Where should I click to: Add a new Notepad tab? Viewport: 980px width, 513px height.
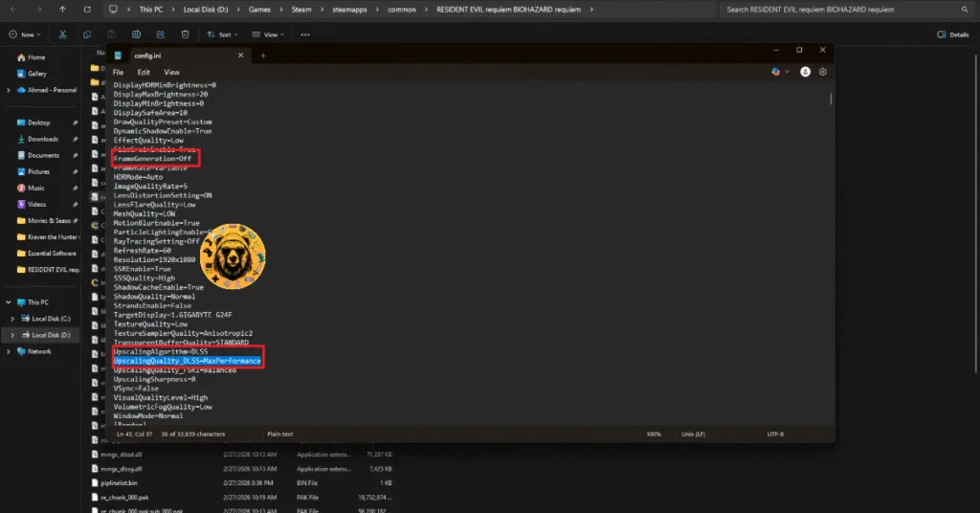coord(263,55)
